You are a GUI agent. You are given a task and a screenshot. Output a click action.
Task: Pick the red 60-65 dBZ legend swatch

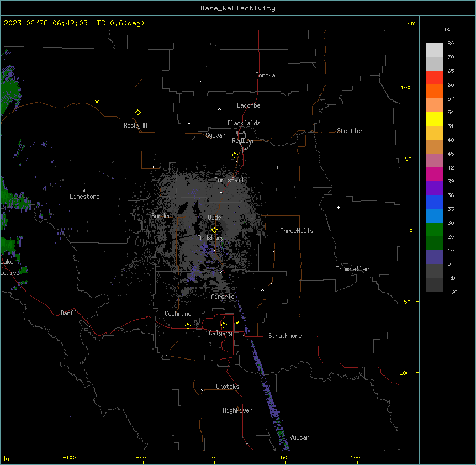pos(434,77)
